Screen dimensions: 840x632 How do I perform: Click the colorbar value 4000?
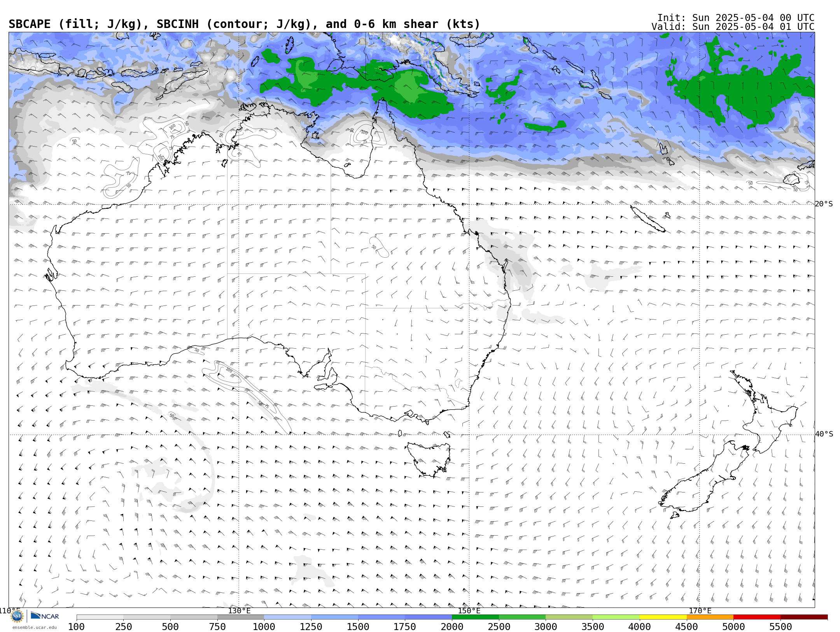[x=640, y=627]
